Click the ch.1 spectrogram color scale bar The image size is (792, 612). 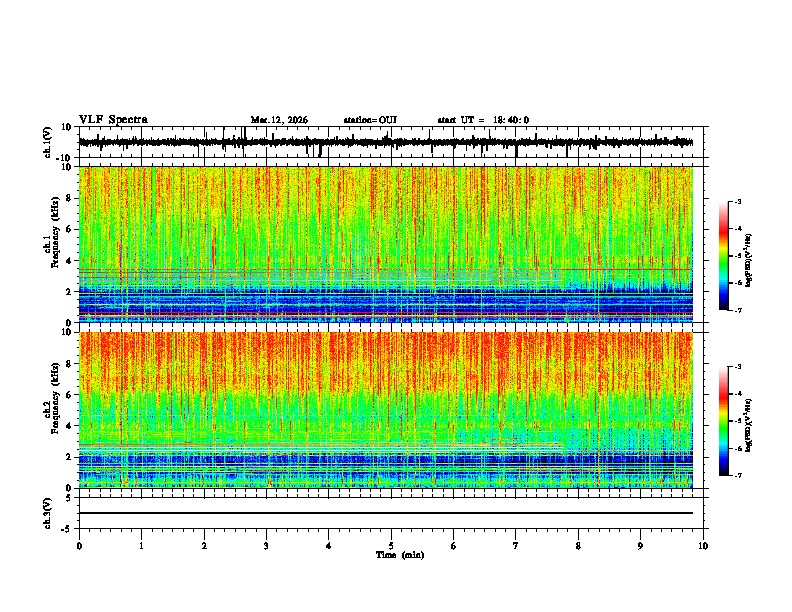(x=724, y=256)
